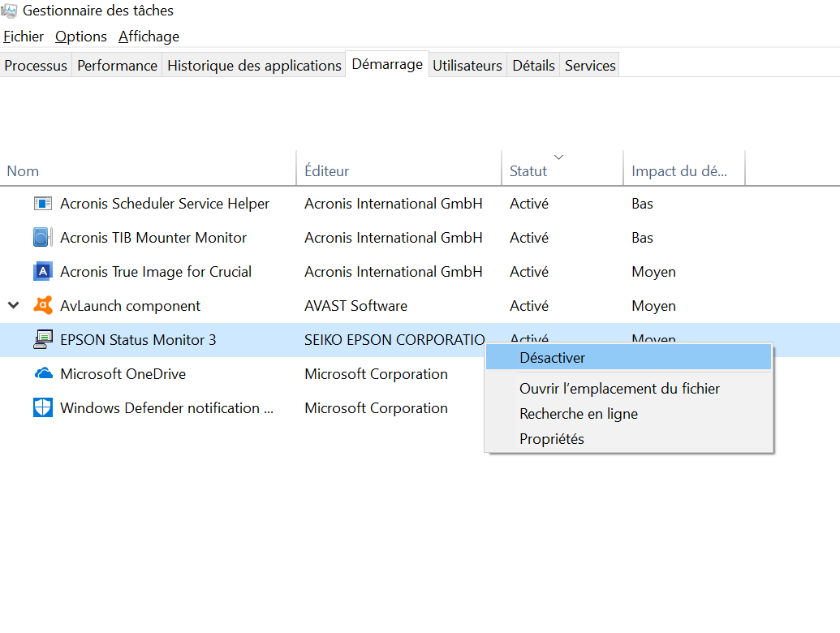Click the EPSON Status Monitor 3 icon
This screenshot has width=840, height=633.
[x=42, y=340]
